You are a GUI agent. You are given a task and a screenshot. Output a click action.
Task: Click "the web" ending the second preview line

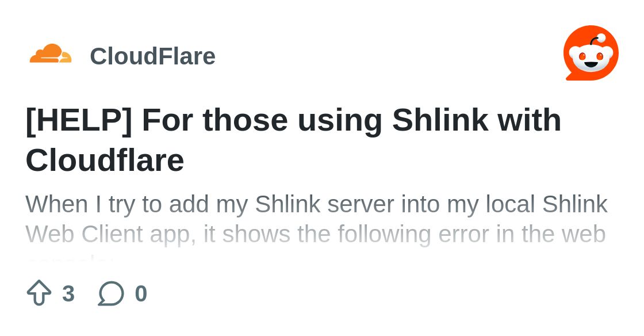tap(563, 234)
